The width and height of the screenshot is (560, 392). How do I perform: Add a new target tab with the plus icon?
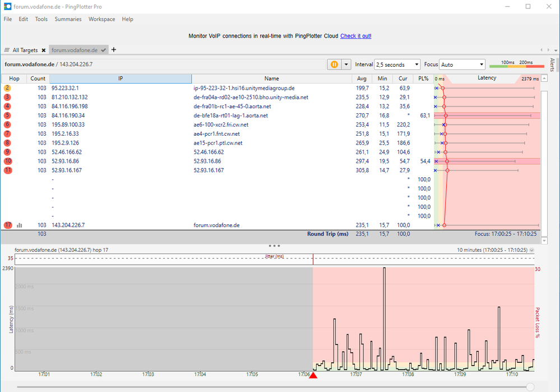point(114,50)
